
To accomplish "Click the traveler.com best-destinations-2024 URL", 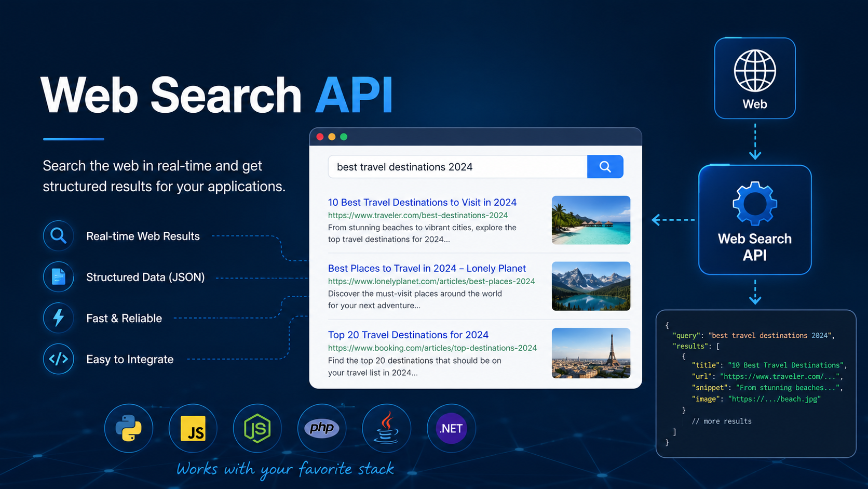I will click(418, 215).
